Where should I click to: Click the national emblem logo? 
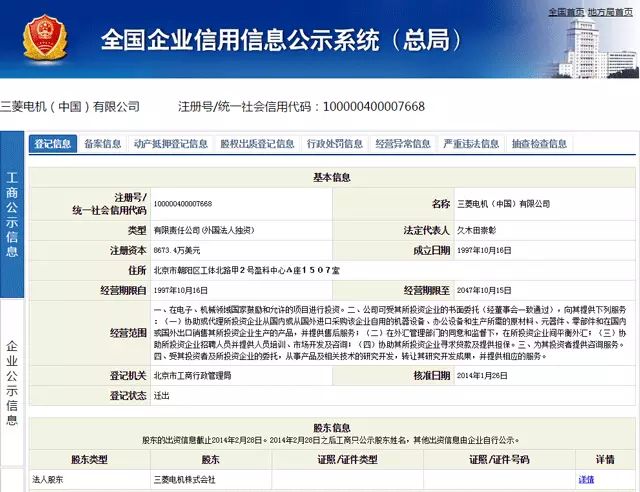click(x=45, y=38)
